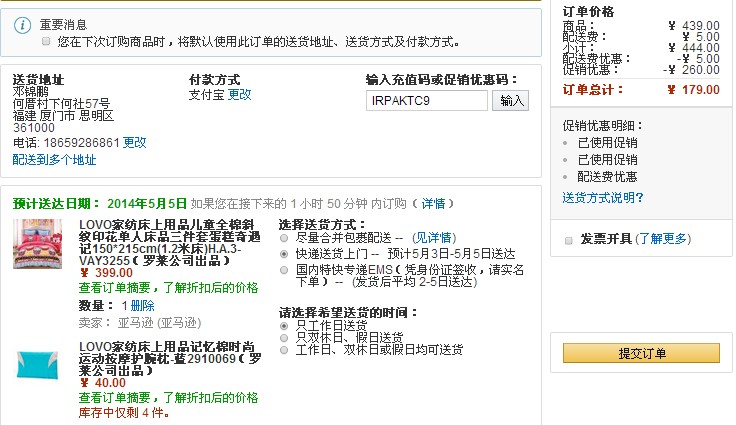Click 删除 to remove the bedding item
Screen dimensions: 736x425
click(x=142, y=305)
